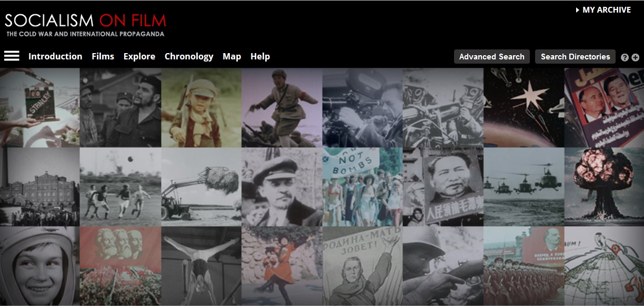Image resolution: width=644 pixels, height=306 pixels.
Task: Click the plus icon beside search buttons
Action: click(x=635, y=57)
